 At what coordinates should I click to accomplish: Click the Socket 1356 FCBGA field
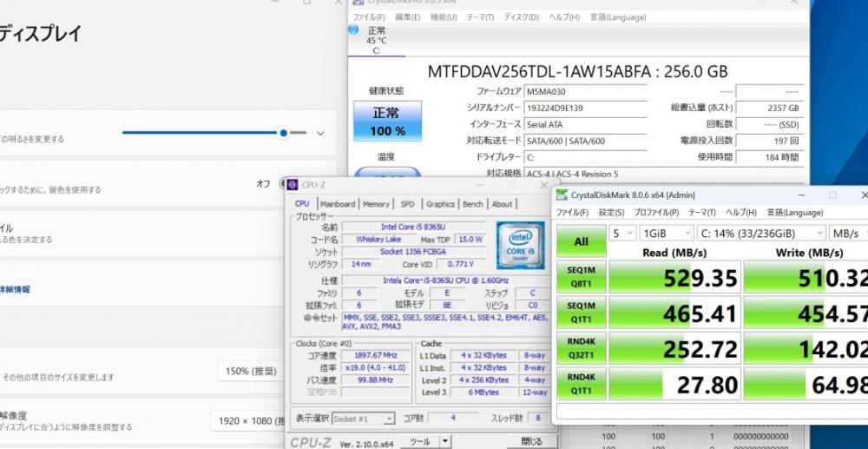point(413,252)
